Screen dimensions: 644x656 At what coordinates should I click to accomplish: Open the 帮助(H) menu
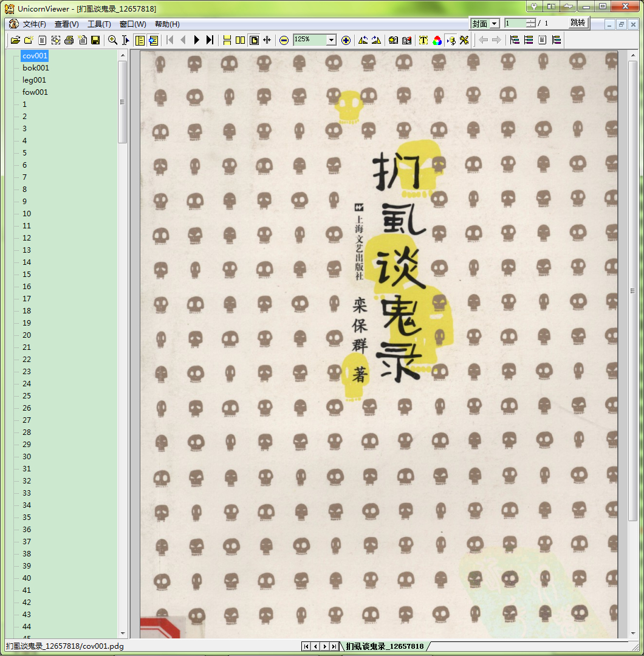click(168, 24)
